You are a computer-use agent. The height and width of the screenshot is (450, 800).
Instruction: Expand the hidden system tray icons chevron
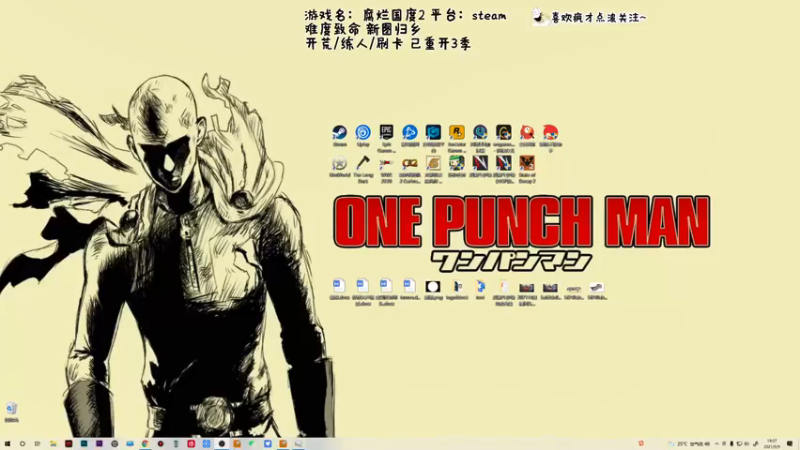717,444
